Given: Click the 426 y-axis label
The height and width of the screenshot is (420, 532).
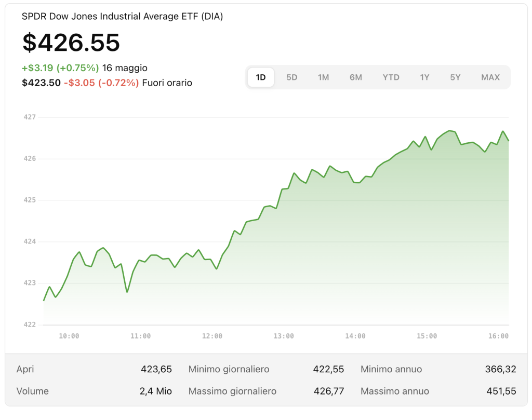Looking at the screenshot, I should [30, 158].
